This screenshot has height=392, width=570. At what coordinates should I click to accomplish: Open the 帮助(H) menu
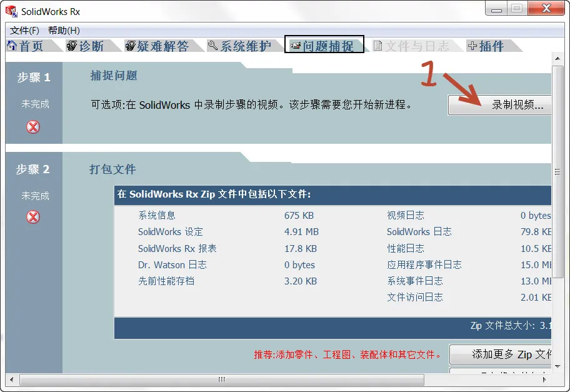64,31
